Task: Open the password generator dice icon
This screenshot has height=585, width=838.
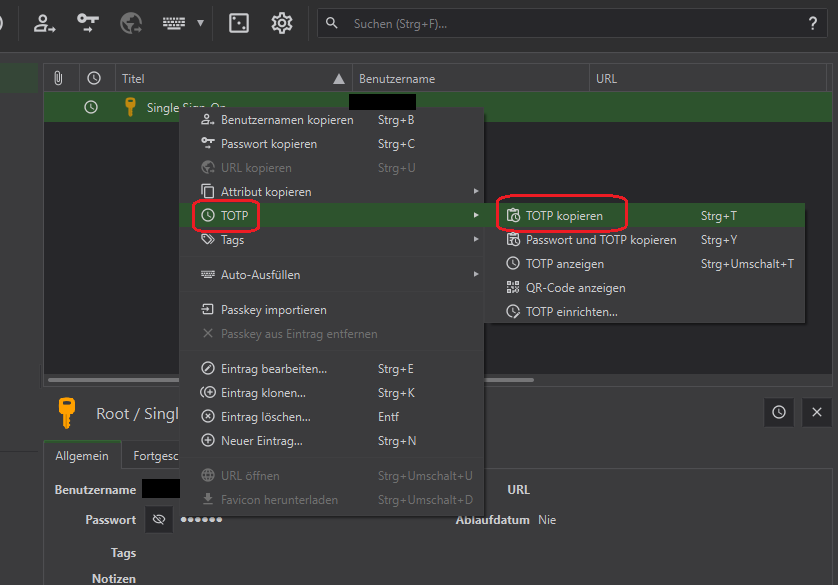Action: [x=239, y=22]
